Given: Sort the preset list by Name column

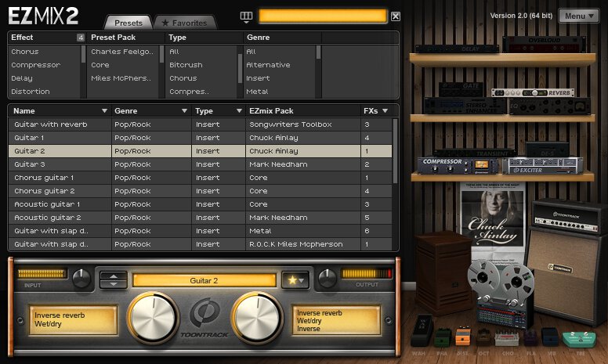Looking at the screenshot, I should click(x=59, y=111).
